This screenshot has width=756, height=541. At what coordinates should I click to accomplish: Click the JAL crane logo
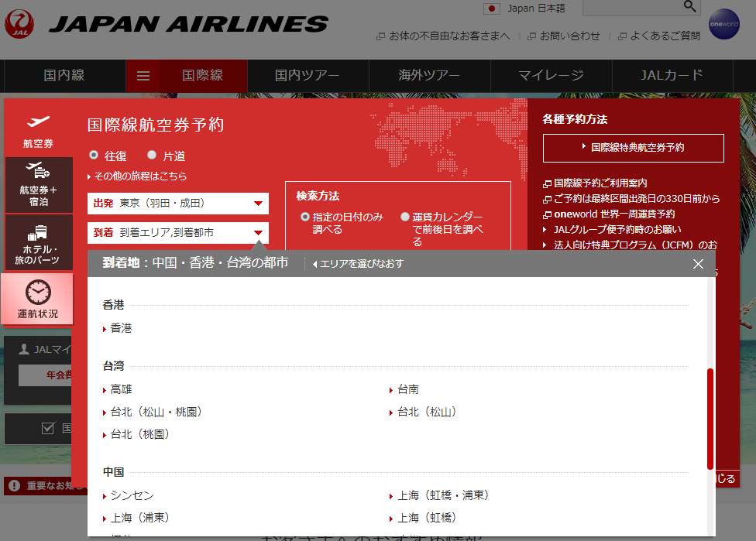pos(19,23)
